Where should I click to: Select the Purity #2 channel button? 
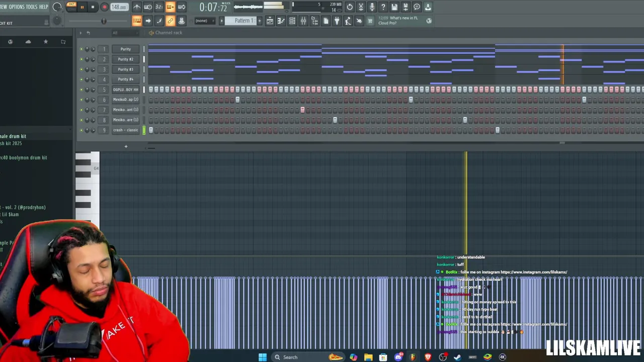coord(125,59)
